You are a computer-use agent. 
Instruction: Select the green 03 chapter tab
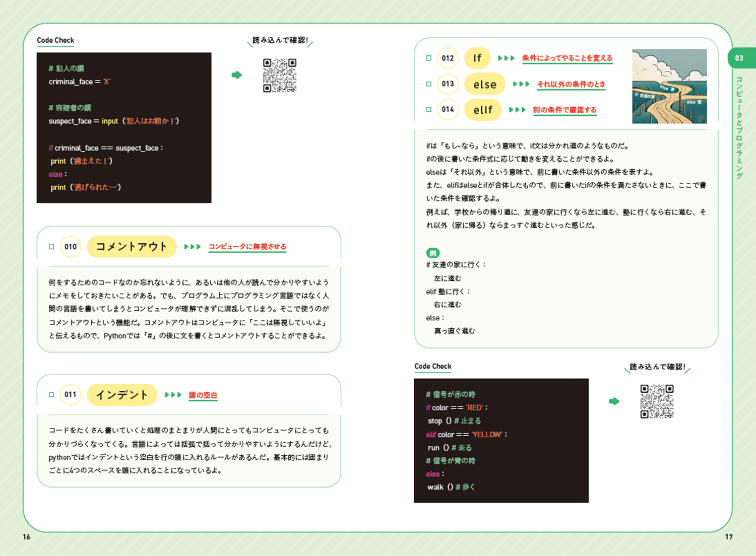coord(739,58)
